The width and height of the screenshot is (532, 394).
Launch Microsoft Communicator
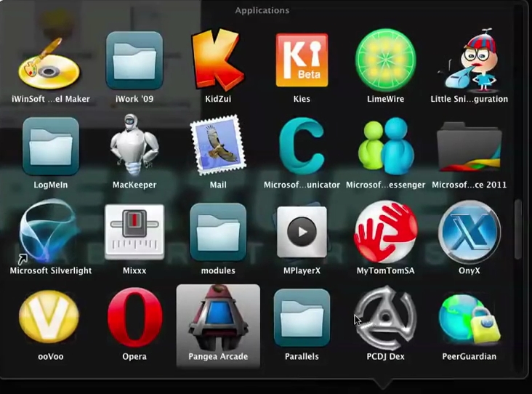click(302, 146)
